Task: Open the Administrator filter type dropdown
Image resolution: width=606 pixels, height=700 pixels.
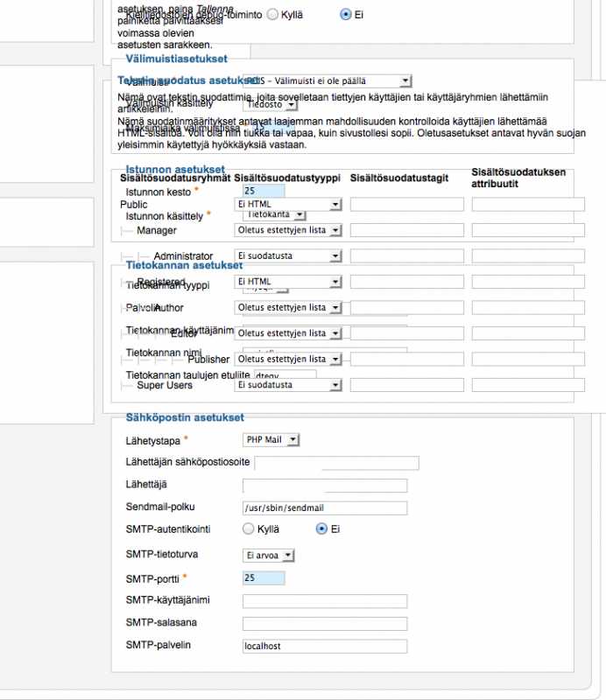Action: click(288, 256)
